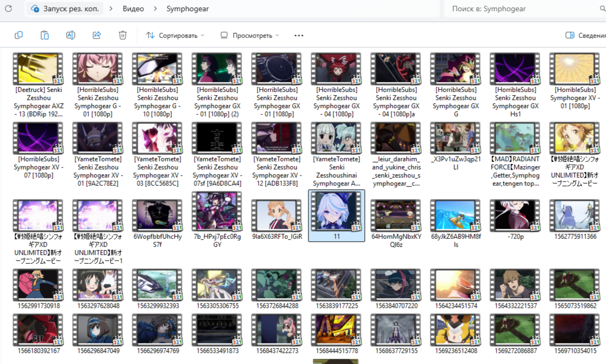Click the Copy icon in the toolbar

18,35
